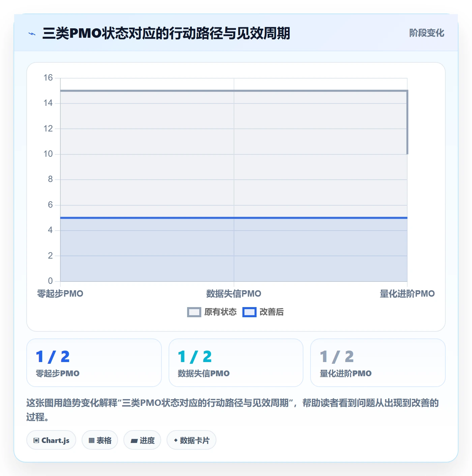Click the y-axis value 10
472x476 pixels.
point(48,154)
